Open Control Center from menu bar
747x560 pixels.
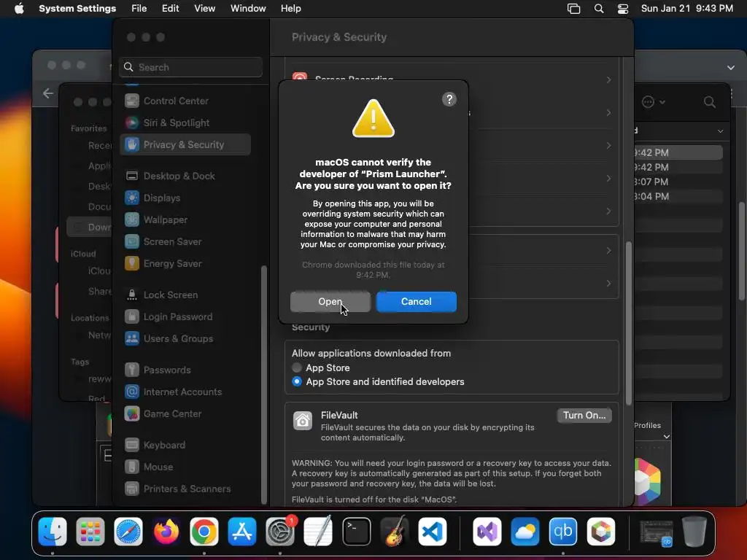coord(623,9)
